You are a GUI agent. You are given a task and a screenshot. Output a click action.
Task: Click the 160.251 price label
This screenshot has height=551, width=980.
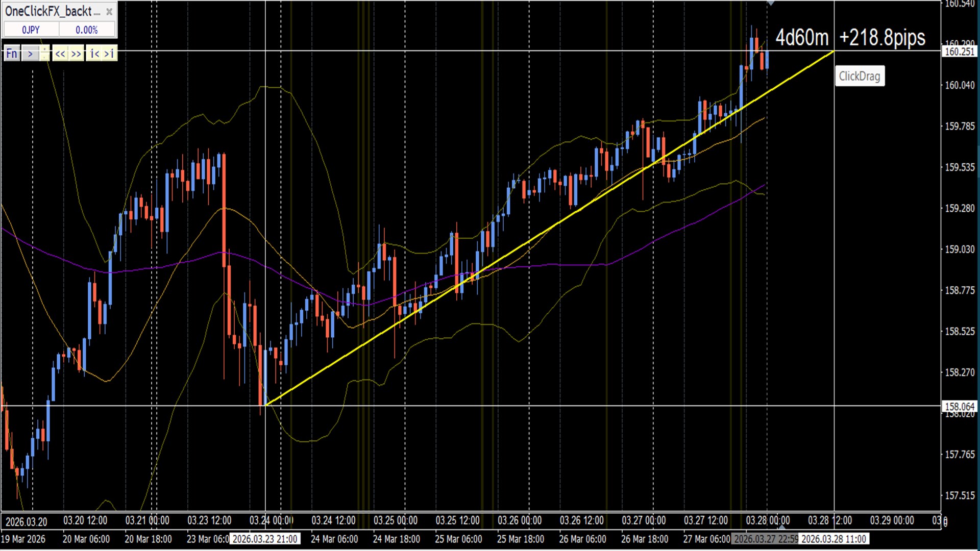tap(960, 52)
